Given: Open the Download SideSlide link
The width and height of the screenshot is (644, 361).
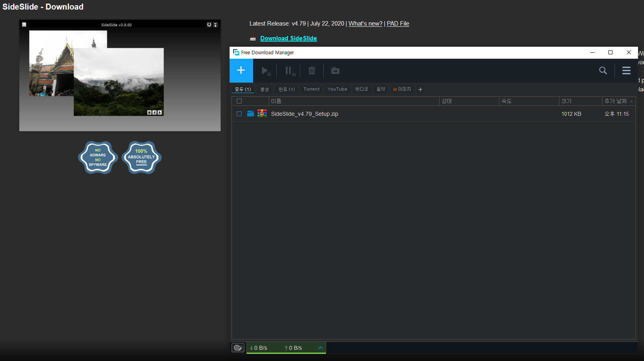Looking at the screenshot, I should pyautogui.click(x=288, y=38).
